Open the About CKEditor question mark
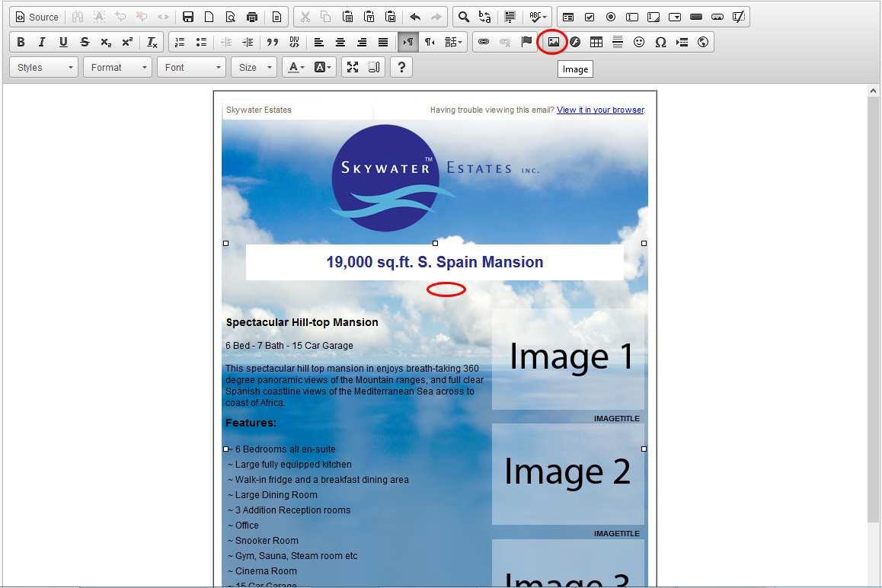The width and height of the screenshot is (882, 588). (x=401, y=67)
